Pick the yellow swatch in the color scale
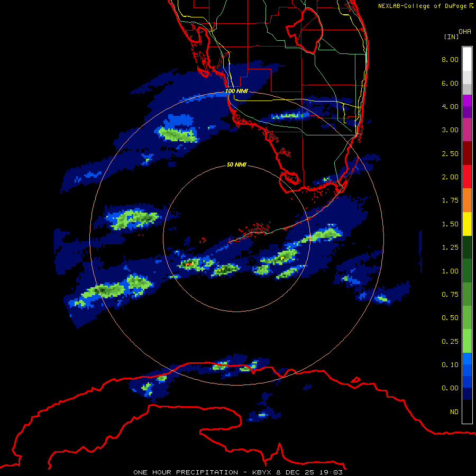The width and height of the screenshot is (476, 476). click(467, 224)
